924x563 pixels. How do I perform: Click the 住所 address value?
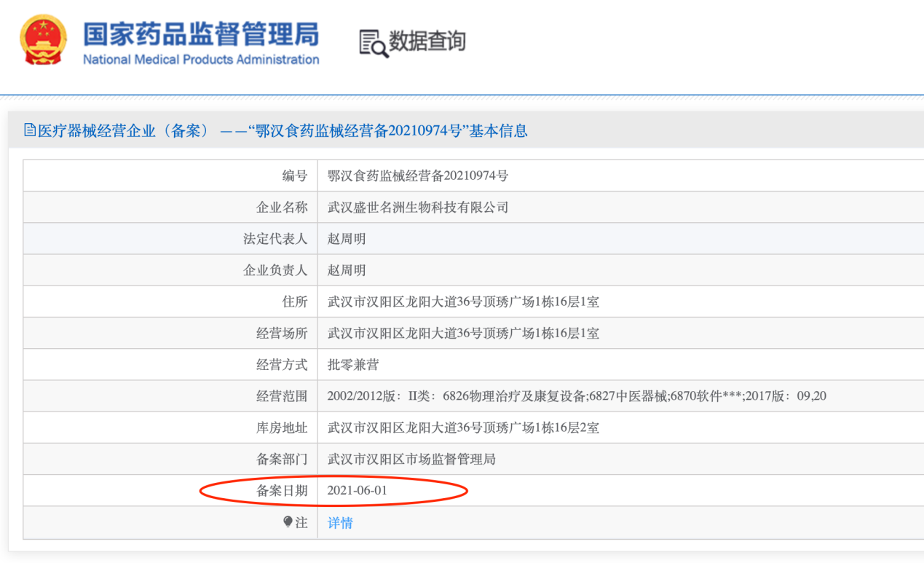[463, 302]
